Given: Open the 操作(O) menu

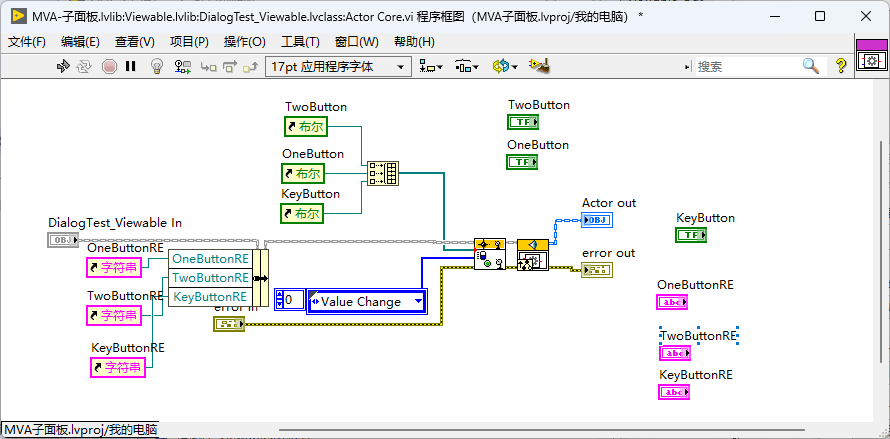Looking at the screenshot, I should [245, 41].
